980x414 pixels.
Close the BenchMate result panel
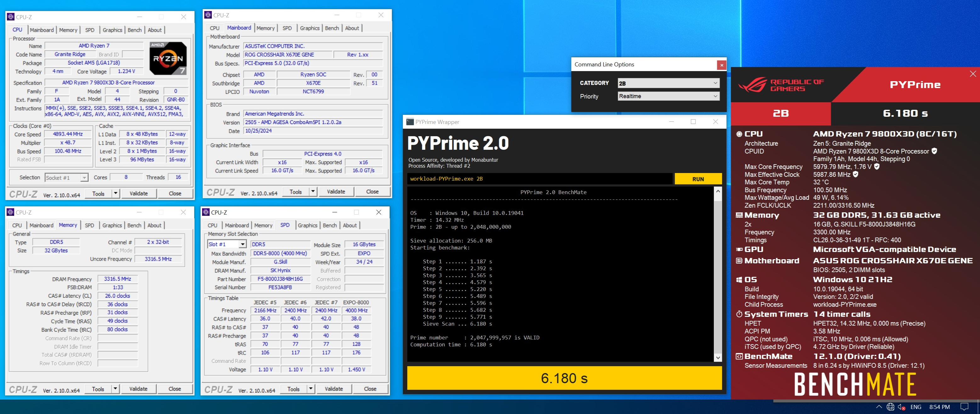tap(973, 74)
